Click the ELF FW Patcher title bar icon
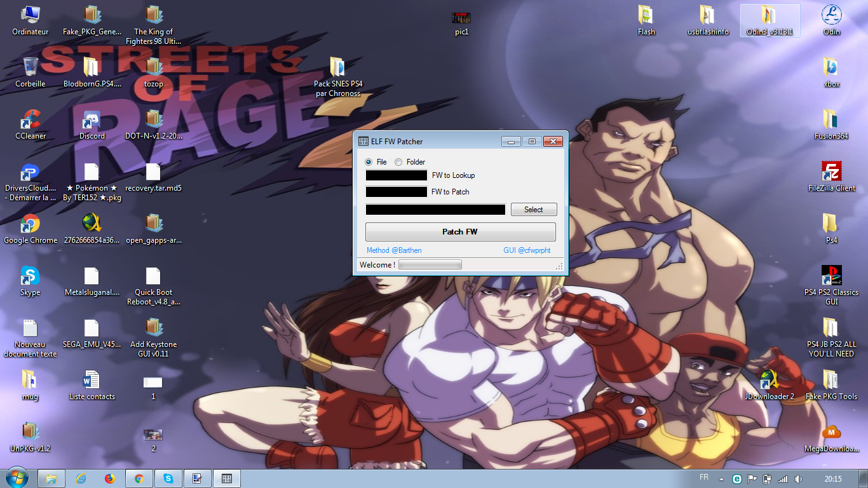 click(x=363, y=141)
